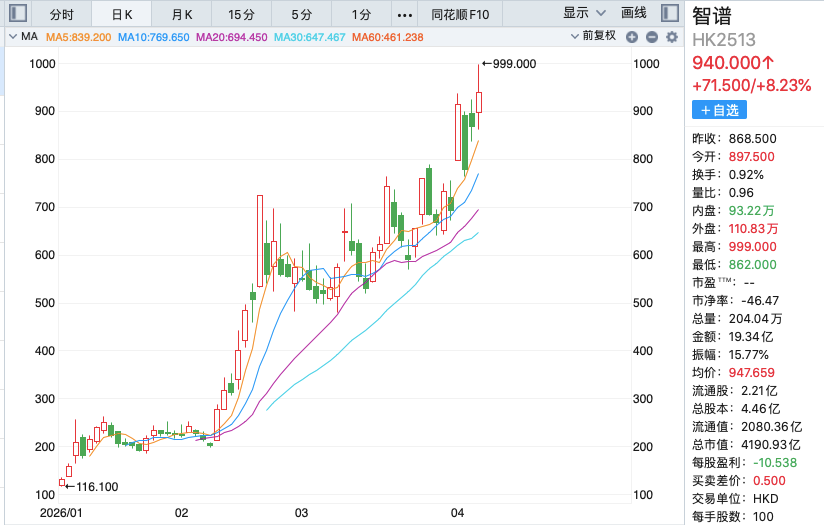Click 买卖差价 value 0.500
824x525 pixels.
point(769,480)
